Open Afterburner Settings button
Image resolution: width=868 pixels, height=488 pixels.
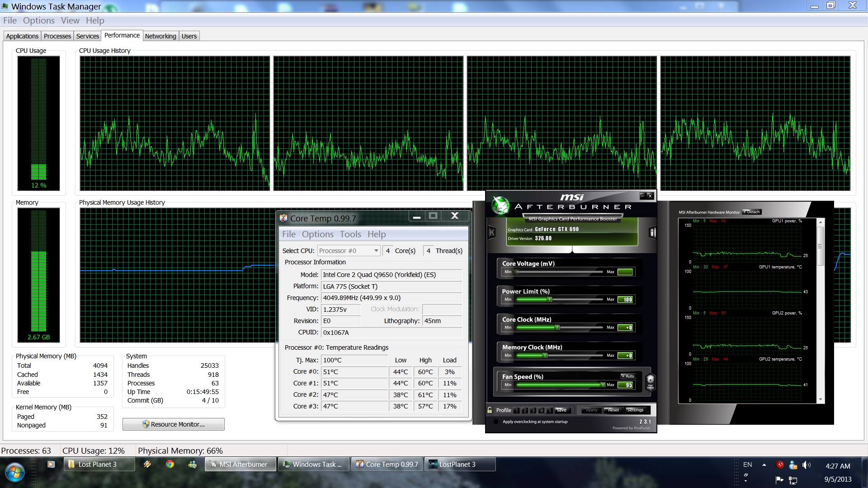[635, 410]
